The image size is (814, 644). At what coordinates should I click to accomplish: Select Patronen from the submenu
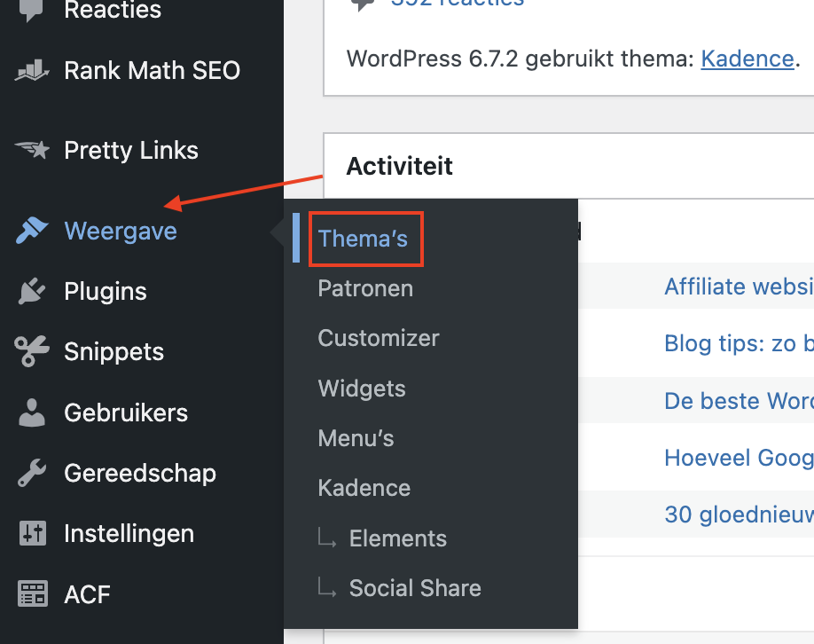click(365, 288)
